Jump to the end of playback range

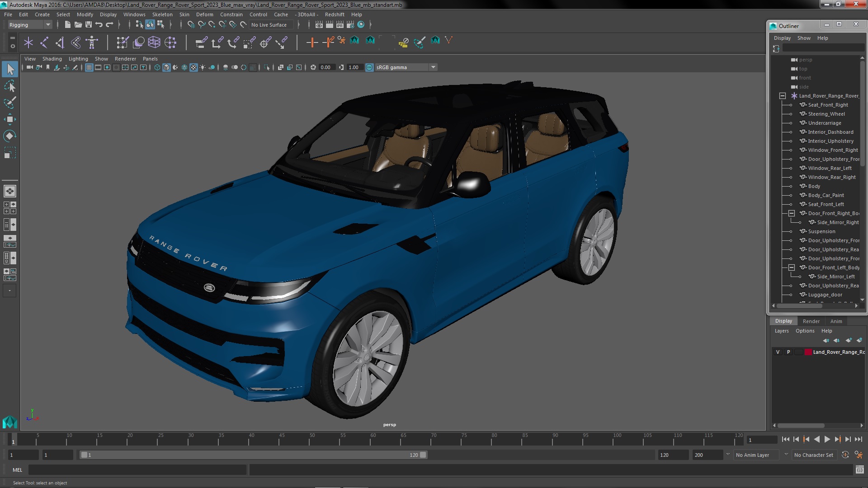[x=858, y=439]
